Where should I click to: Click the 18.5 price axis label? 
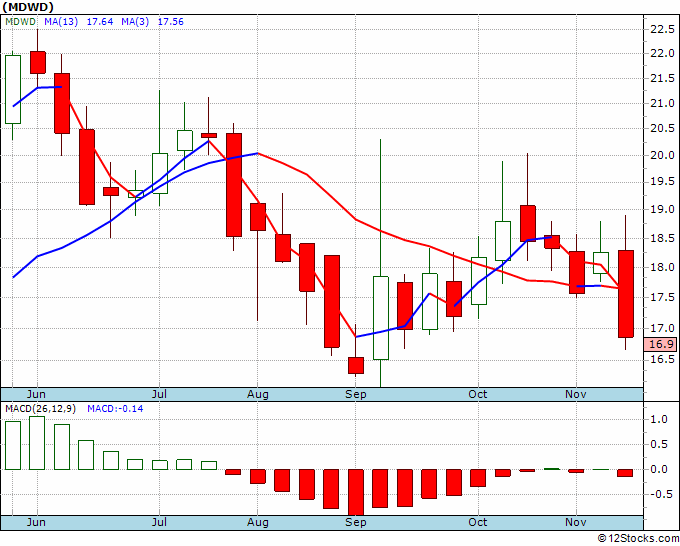[x=662, y=238]
